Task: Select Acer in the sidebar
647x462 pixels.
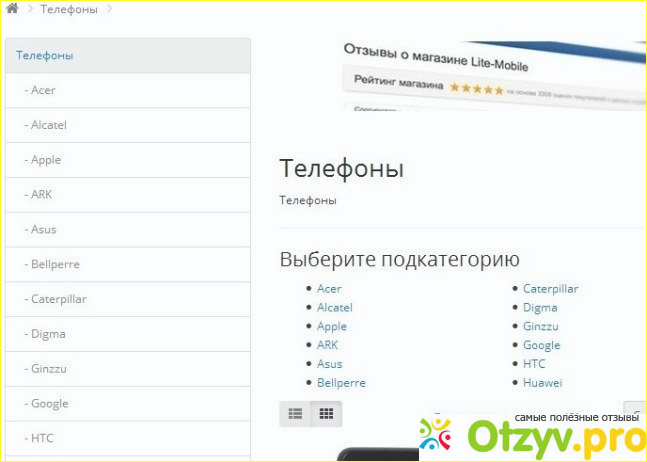Action: [x=43, y=90]
